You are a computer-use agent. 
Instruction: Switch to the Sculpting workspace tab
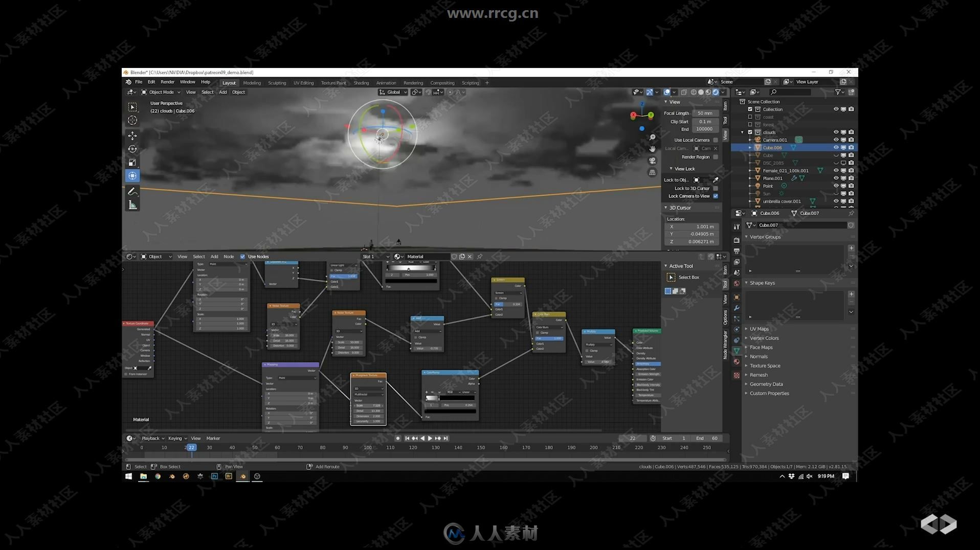coord(277,83)
